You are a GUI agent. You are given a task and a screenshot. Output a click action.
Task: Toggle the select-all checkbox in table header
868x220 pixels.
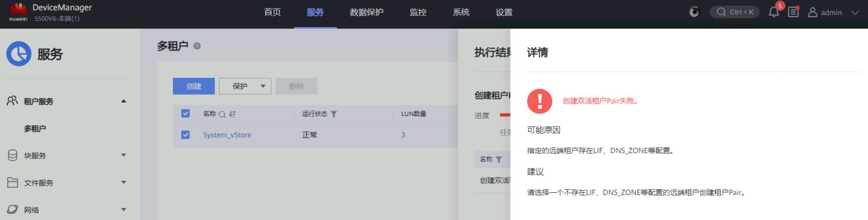[x=185, y=113]
